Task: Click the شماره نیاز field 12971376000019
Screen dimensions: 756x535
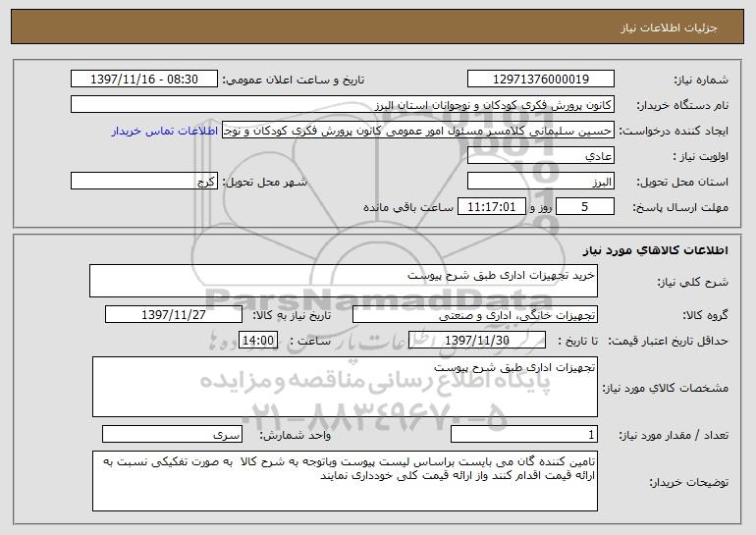Action: (540, 79)
